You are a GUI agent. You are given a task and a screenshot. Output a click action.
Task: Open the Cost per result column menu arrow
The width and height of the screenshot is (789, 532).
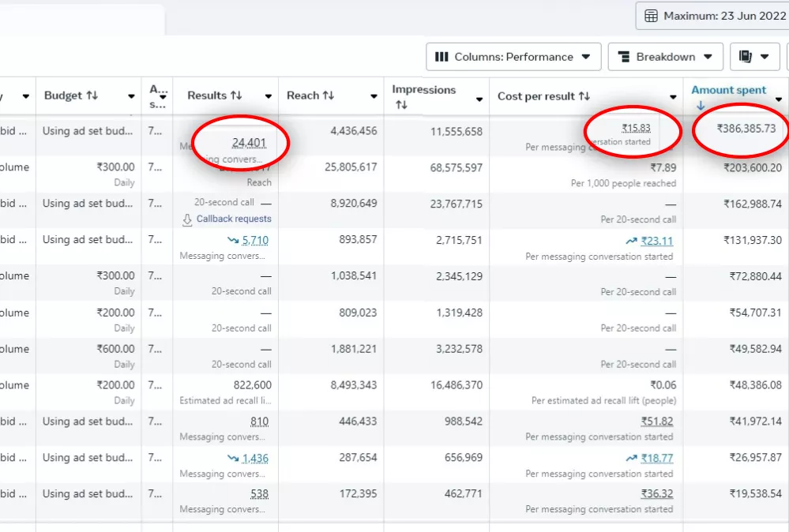pos(673,97)
